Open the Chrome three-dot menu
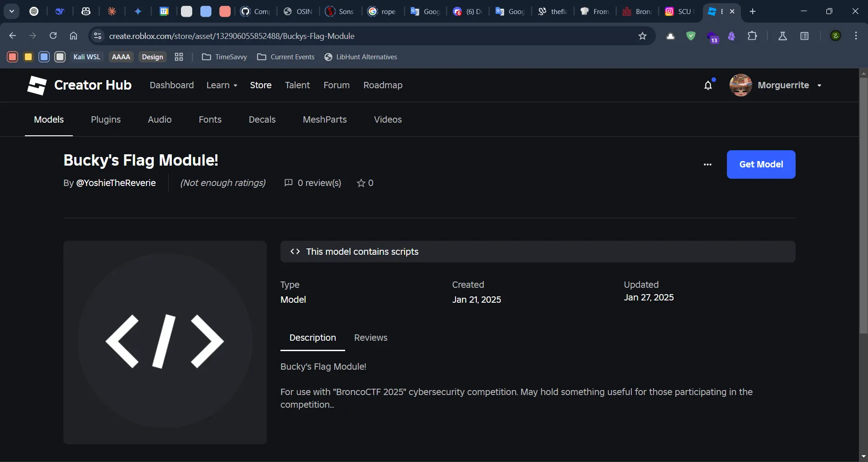 click(x=856, y=36)
